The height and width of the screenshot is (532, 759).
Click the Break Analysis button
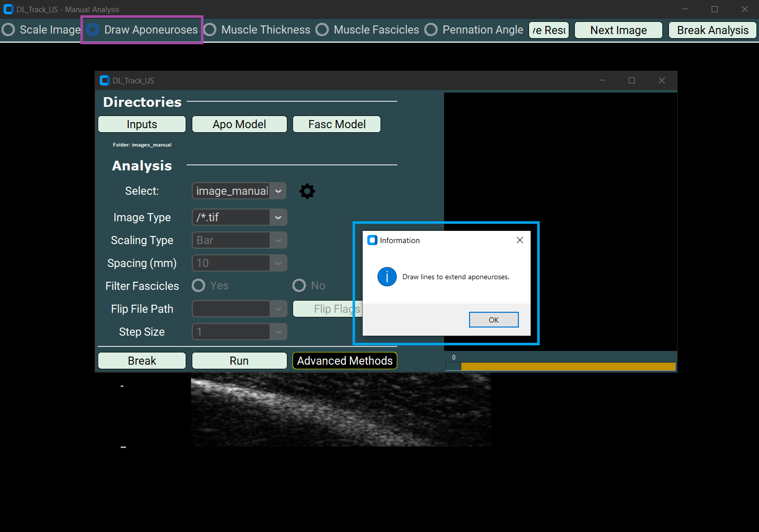coord(712,30)
